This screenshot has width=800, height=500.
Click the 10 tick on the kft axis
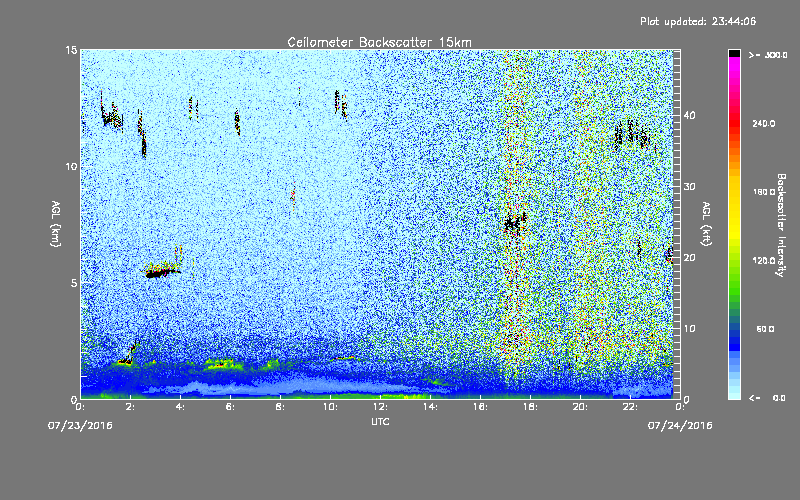pos(689,328)
